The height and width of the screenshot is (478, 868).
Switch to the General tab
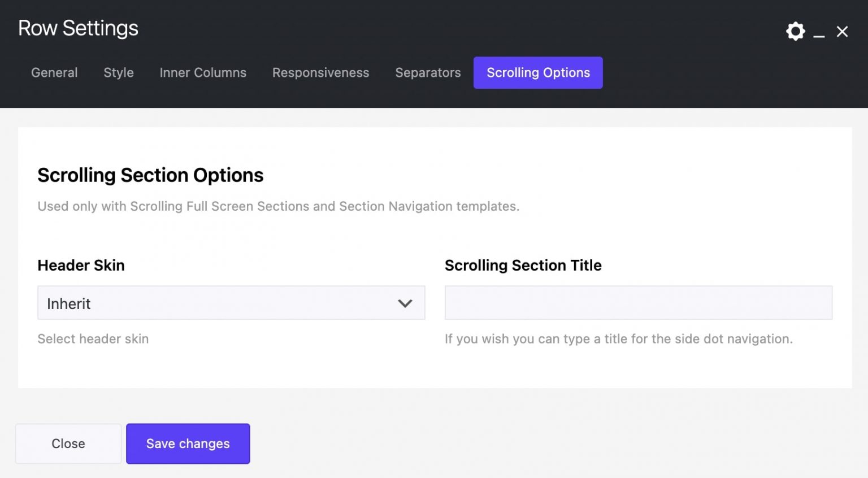point(54,72)
